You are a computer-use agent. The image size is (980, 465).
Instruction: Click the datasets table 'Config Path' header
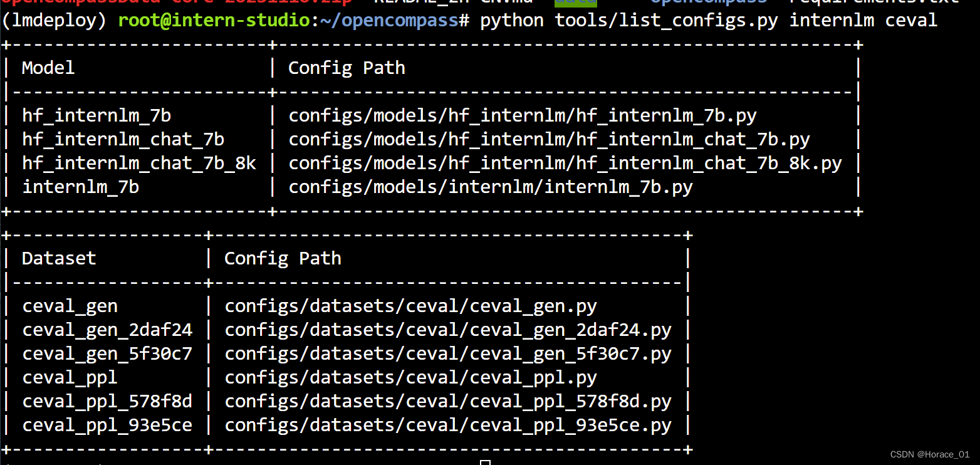283,258
